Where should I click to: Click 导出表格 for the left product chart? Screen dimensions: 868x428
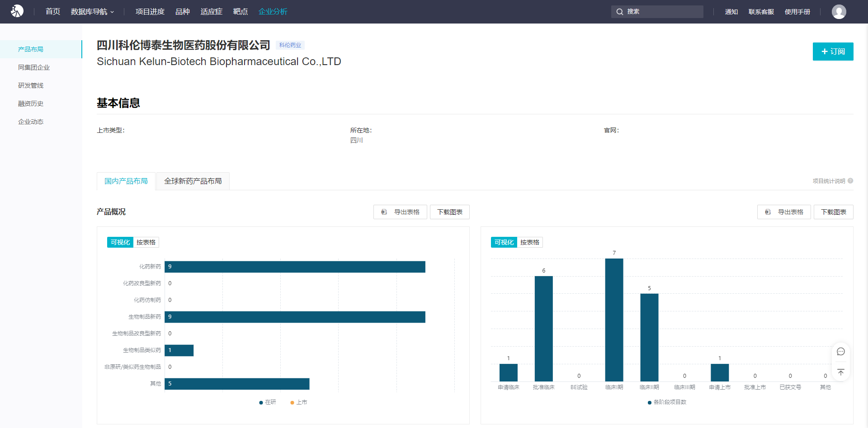pyautogui.click(x=400, y=212)
